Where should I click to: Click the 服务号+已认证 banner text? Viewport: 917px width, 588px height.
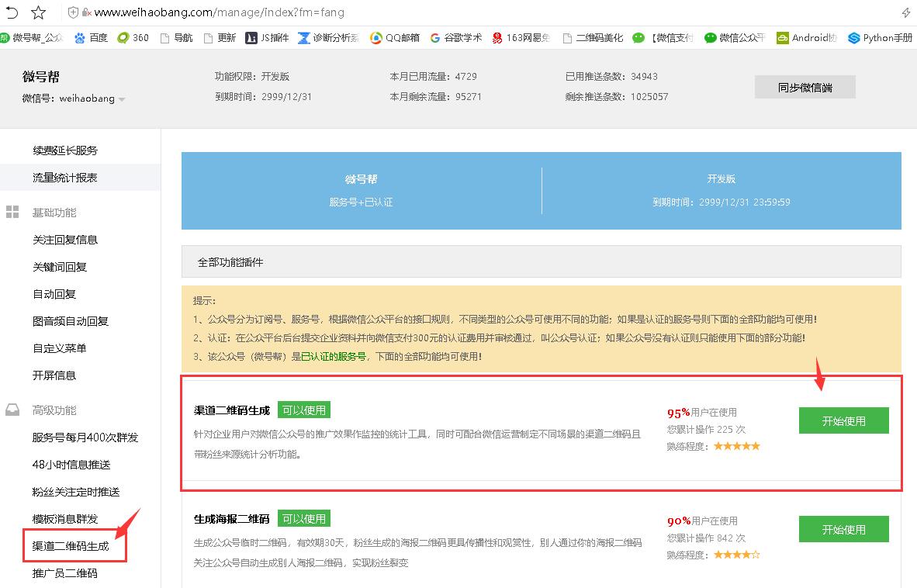click(361, 202)
